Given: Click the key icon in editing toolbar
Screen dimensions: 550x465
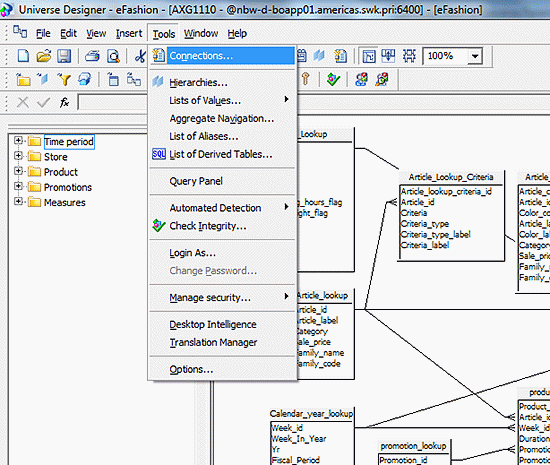Looking at the screenshot, I should tap(306, 79).
